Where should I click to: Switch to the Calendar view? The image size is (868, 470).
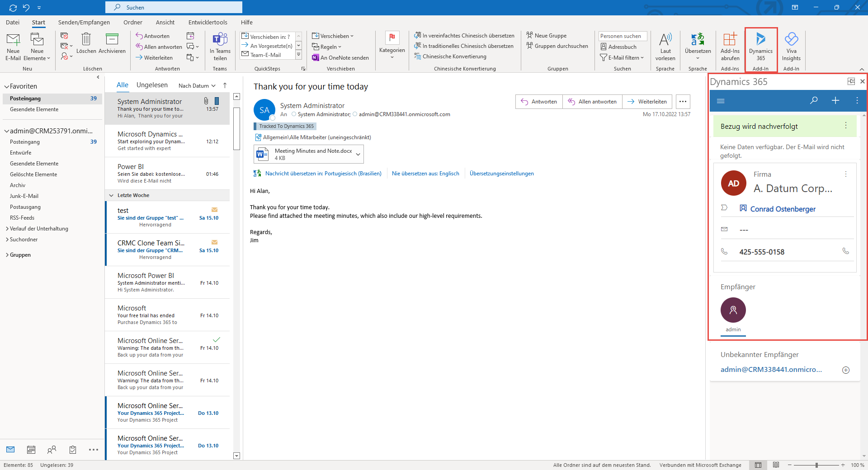(31, 450)
